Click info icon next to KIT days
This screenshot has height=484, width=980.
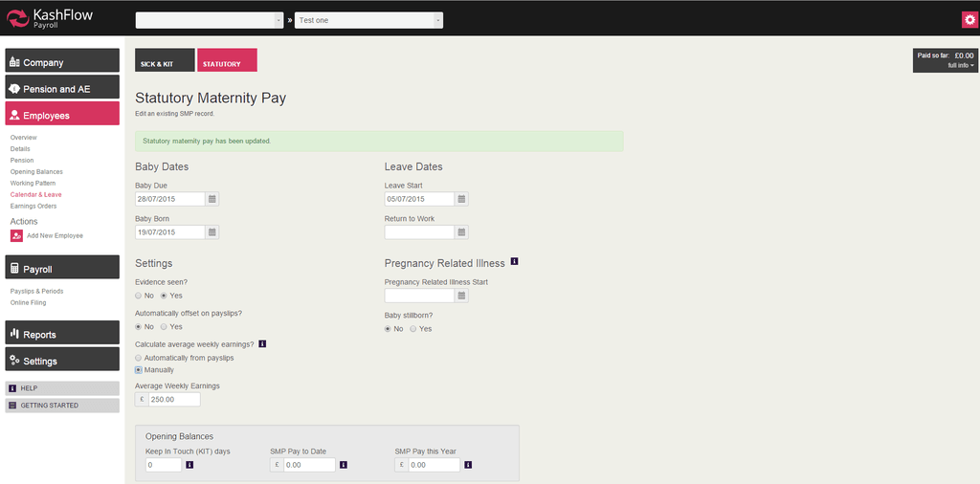click(189, 465)
